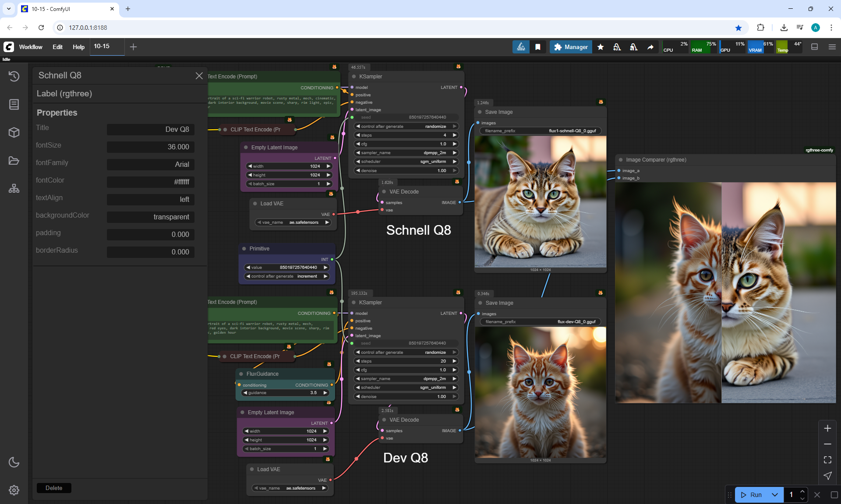Click the Manager button

click(571, 47)
